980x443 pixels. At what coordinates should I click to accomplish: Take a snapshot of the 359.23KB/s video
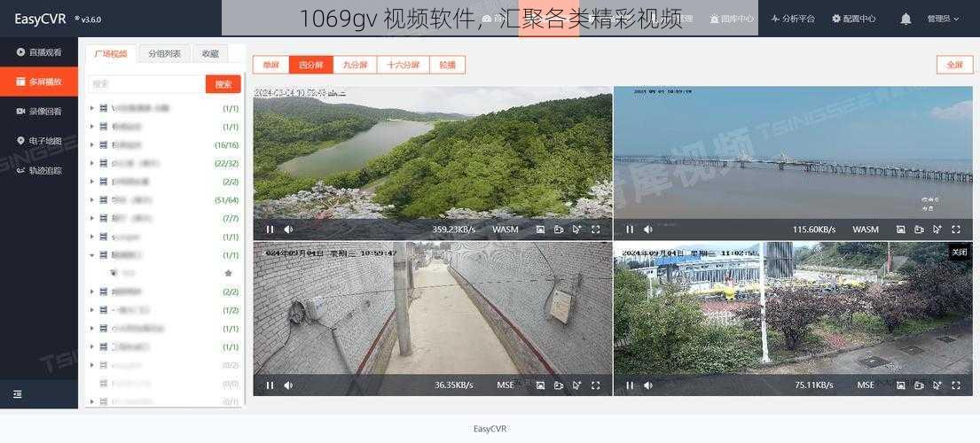pyautogui.click(x=541, y=229)
